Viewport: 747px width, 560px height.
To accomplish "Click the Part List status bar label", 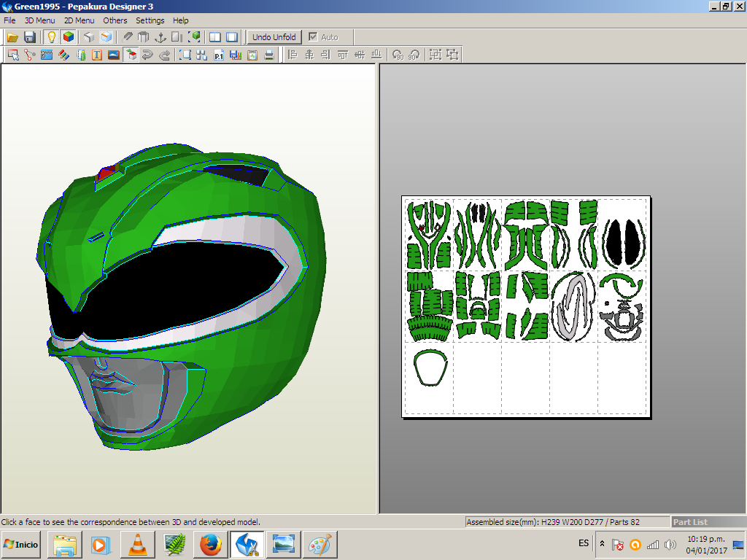I will (690, 522).
